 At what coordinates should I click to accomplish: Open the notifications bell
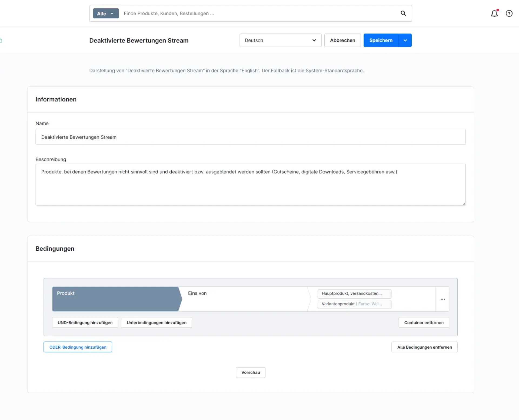point(494,13)
